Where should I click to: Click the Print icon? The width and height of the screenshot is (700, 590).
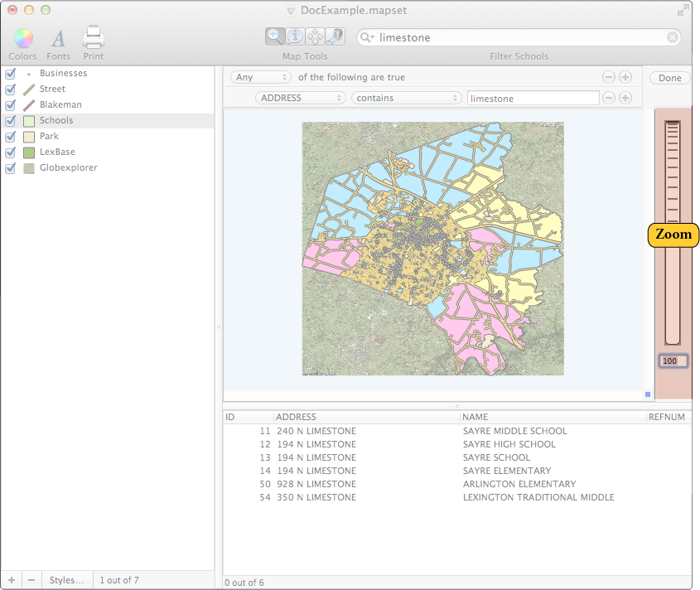pyautogui.click(x=93, y=37)
